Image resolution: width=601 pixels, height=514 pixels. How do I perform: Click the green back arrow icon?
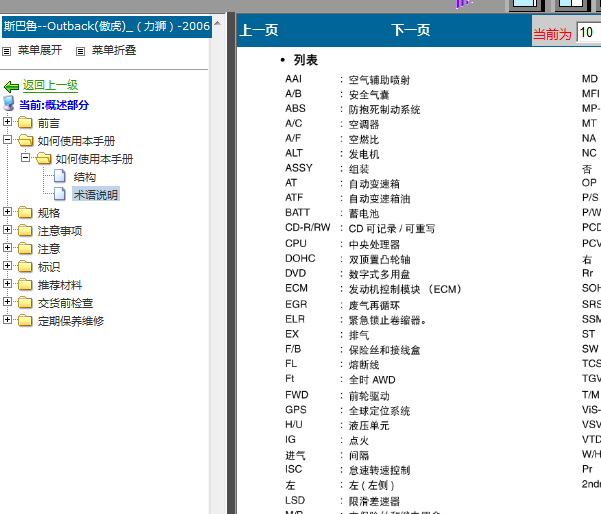[11, 87]
